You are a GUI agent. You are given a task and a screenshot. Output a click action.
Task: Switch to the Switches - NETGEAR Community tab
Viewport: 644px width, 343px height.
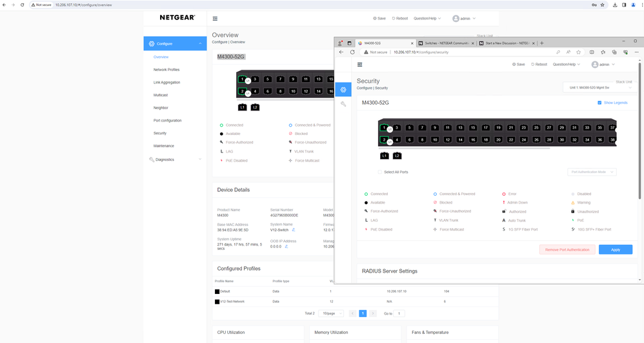coord(445,43)
